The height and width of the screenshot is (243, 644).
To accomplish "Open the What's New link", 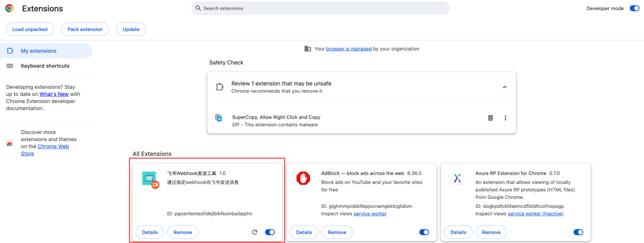I will pos(54,94).
